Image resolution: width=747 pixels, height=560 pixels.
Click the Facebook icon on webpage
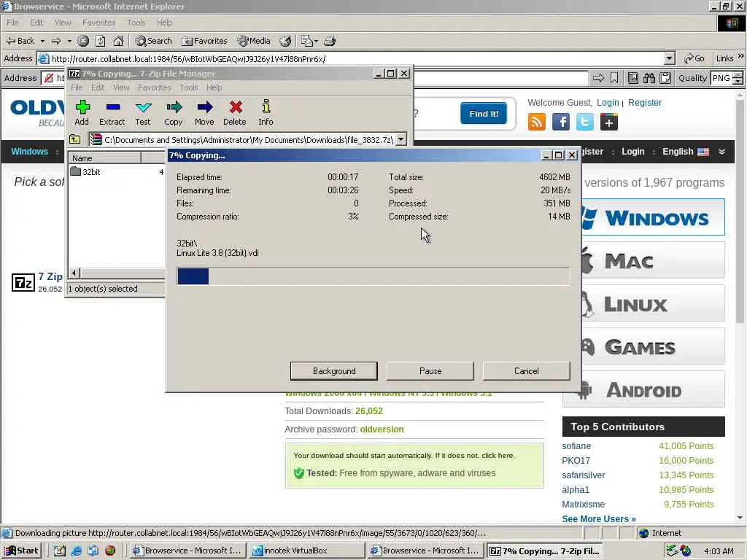point(561,122)
